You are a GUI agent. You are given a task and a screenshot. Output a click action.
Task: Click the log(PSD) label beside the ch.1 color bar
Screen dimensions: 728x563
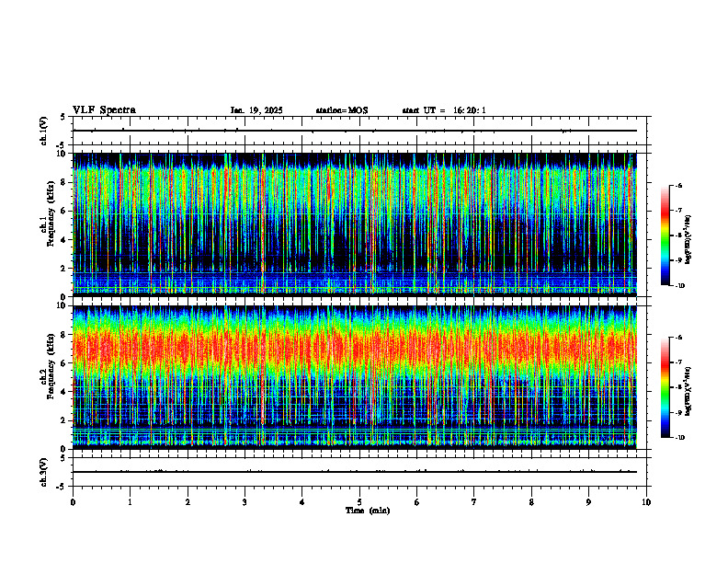tap(688, 240)
